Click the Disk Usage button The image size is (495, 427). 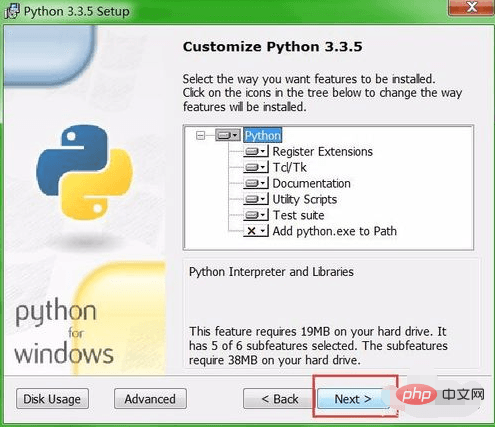(52, 399)
